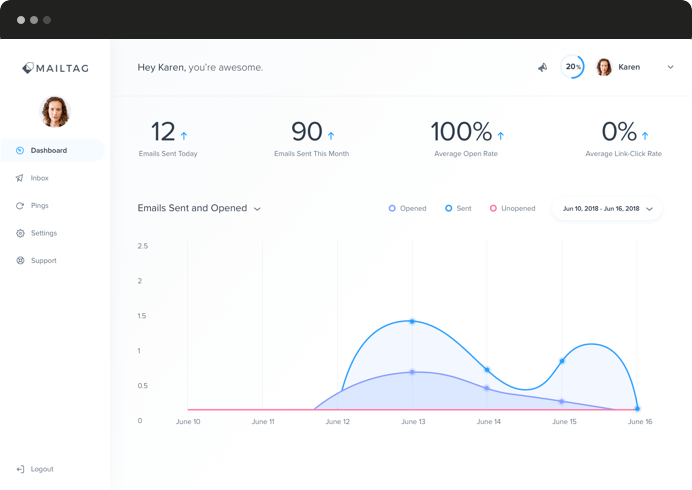The image size is (692, 490).
Task: Toggle the Opened series in chart legend
Action: coord(407,209)
